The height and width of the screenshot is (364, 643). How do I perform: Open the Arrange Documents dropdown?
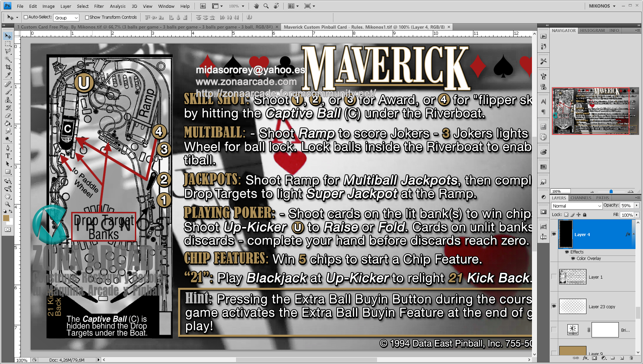[293, 6]
